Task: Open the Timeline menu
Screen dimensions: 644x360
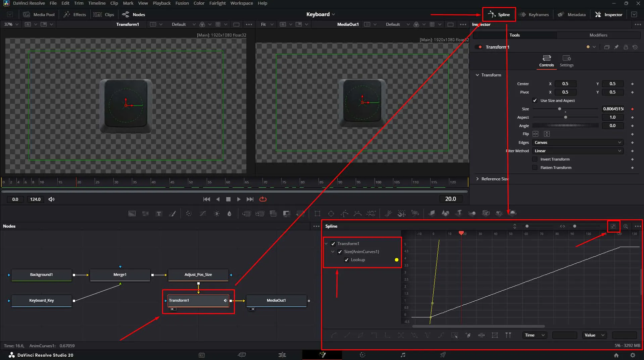Action: click(97, 3)
